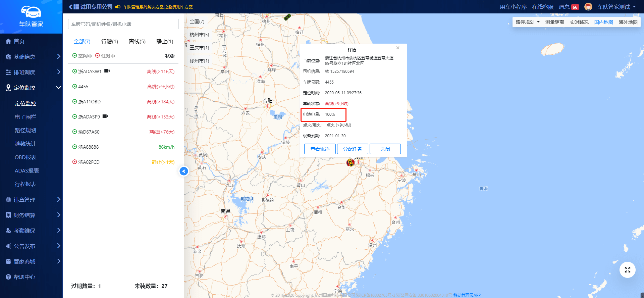Open the 车队管家测试 account dropdown
Screen dimensions: 644x298
tap(616, 7)
